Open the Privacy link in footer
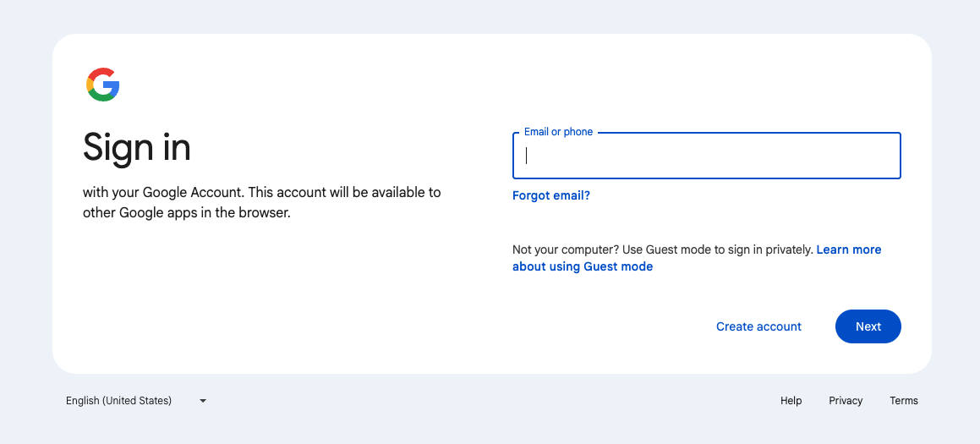 846,401
